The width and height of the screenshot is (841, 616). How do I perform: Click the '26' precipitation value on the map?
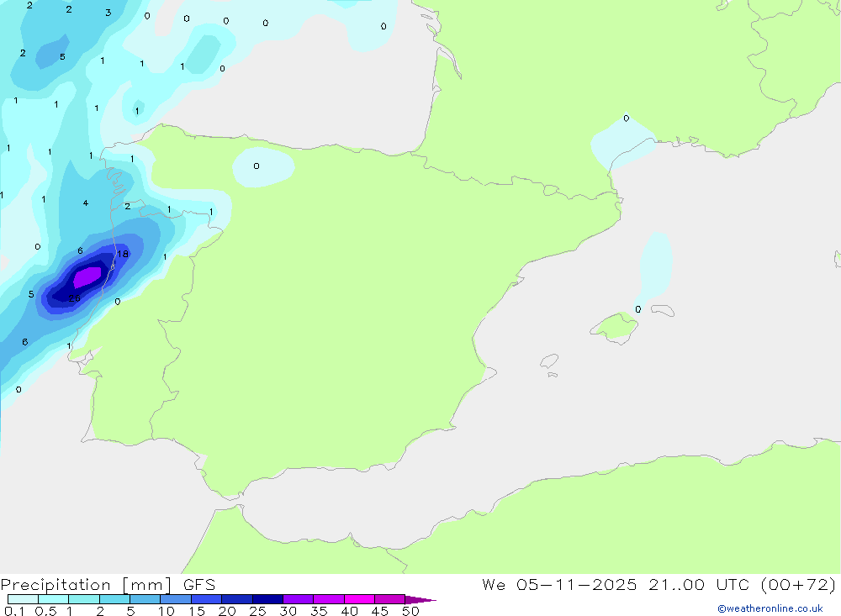coord(75,298)
